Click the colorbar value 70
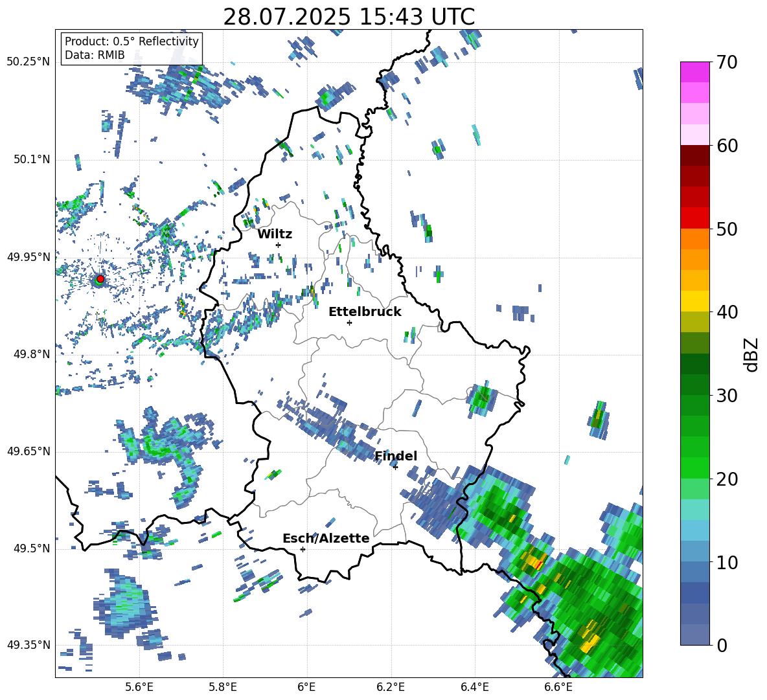The width and height of the screenshot is (767, 700). [x=727, y=62]
